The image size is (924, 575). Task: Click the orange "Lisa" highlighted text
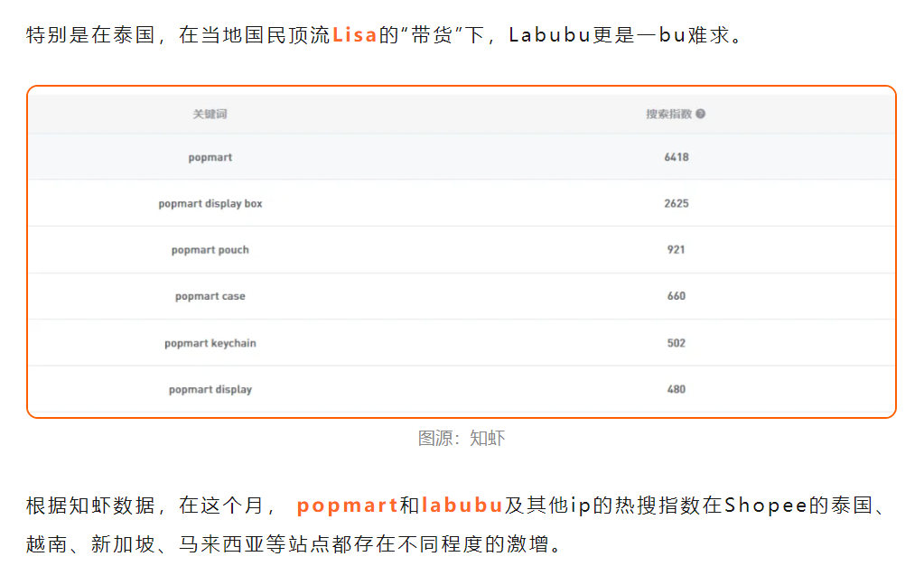point(354,35)
